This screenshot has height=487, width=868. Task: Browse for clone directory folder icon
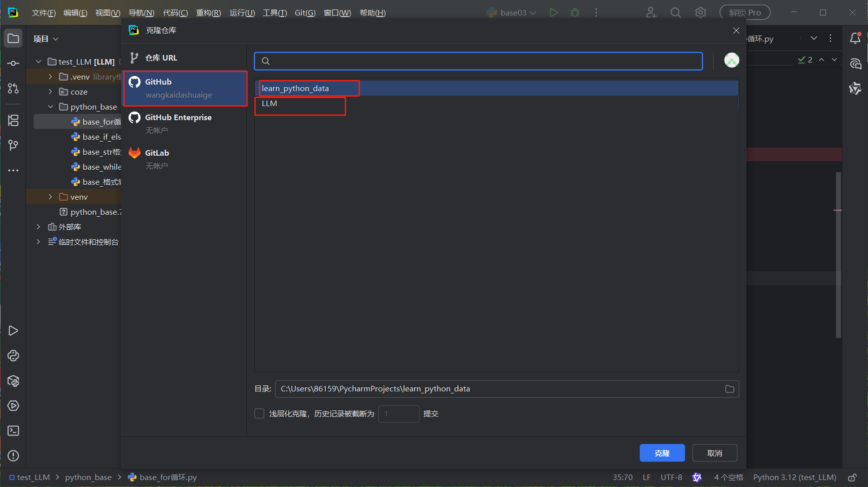point(730,389)
